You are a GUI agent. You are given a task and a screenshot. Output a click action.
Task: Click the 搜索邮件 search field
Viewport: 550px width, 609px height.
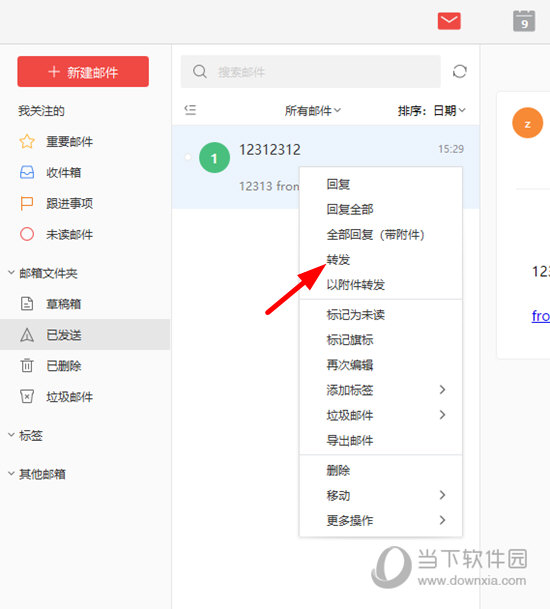tap(311, 71)
